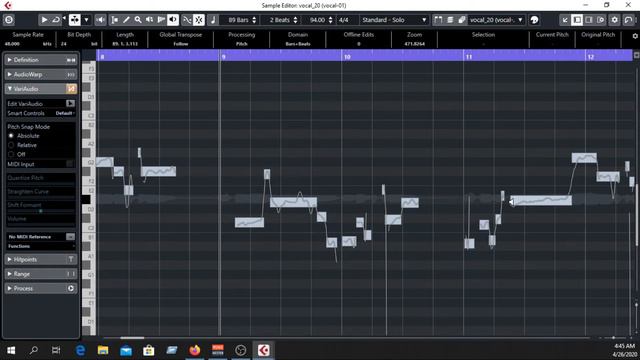Toggle right zone display button
Screen dimensions: 640x360
pos(589,20)
